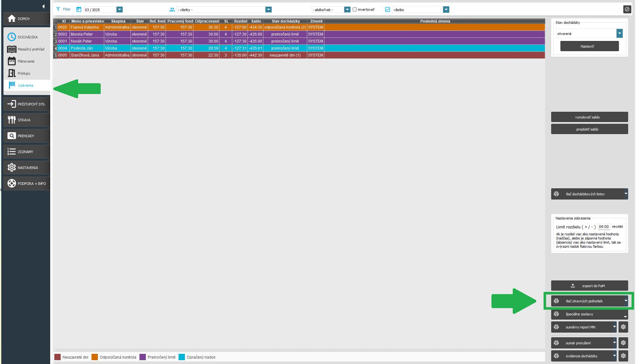The height and width of the screenshot is (364, 636).
Task: Collapse the sidebar with the left arrow
Action: (x=43, y=6)
